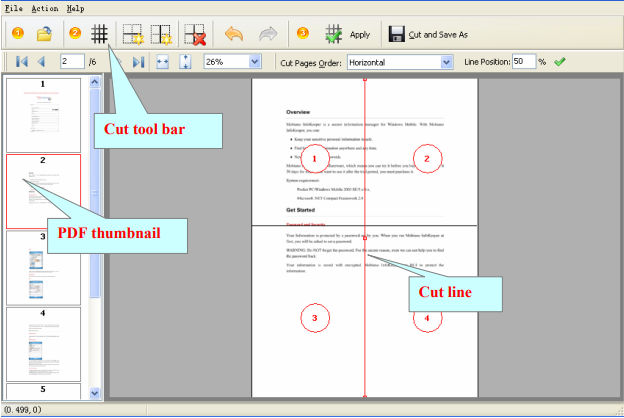Viewport: 624px width, 418px height.
Task: Fit page to height
Action: coord(185,62)
